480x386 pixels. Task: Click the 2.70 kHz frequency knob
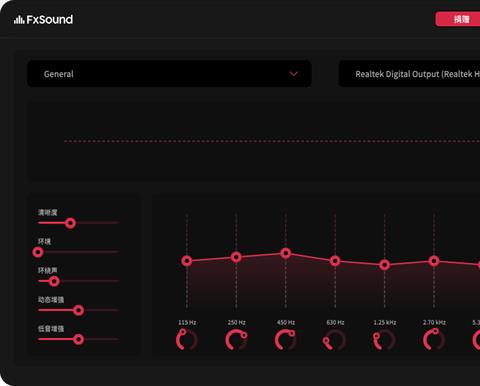(x=434, y=340)
